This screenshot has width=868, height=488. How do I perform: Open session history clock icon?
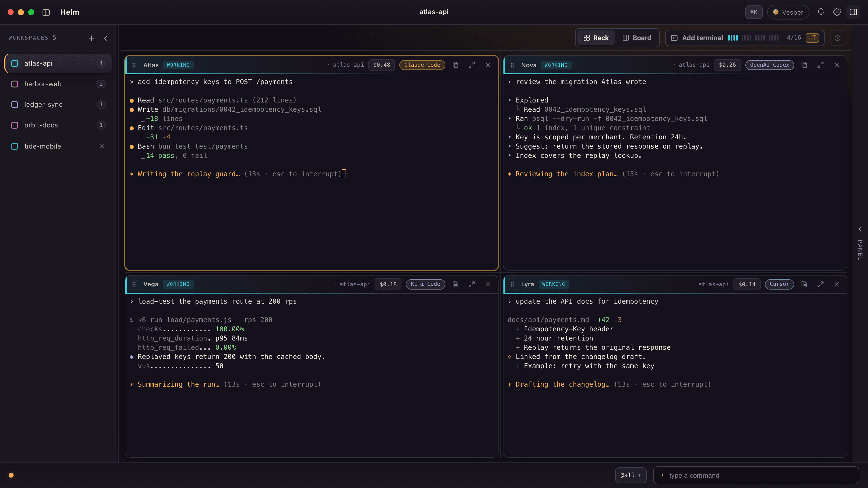point(837,38)
